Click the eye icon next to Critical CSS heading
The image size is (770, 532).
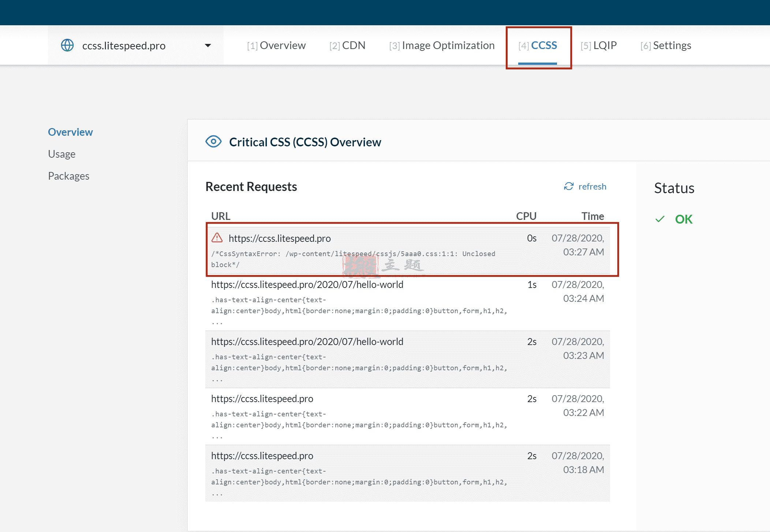[x=213, y=142]
